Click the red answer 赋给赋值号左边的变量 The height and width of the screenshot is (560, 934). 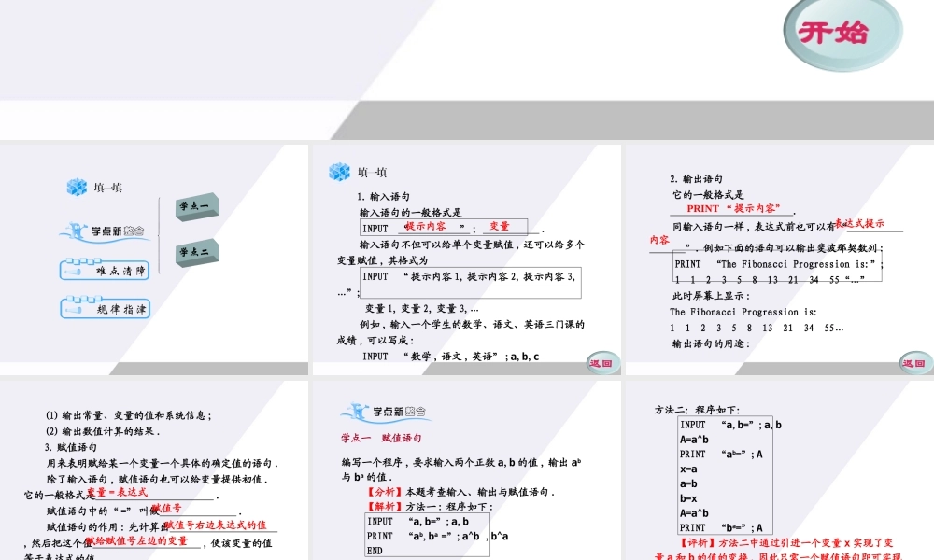tap(137, 540)
